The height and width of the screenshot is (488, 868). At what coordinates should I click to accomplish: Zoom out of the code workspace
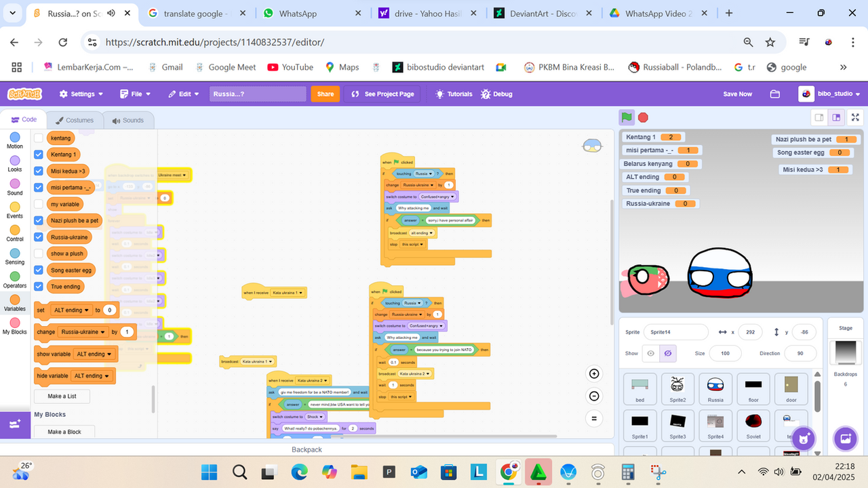pyautogui.click(x=594, y=396)
